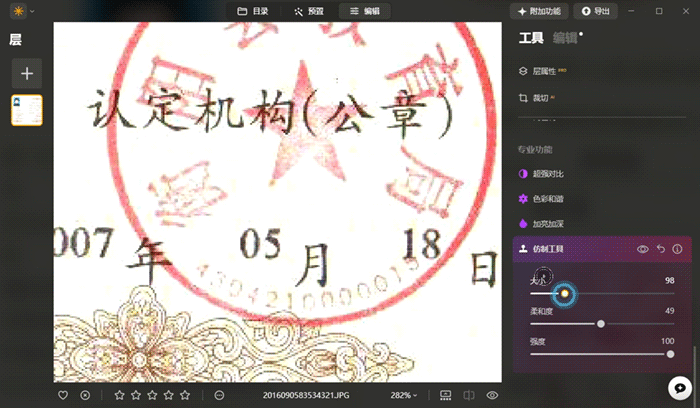Click the 导出 export button
The image size is (700, 408).
tap(596, 11)
